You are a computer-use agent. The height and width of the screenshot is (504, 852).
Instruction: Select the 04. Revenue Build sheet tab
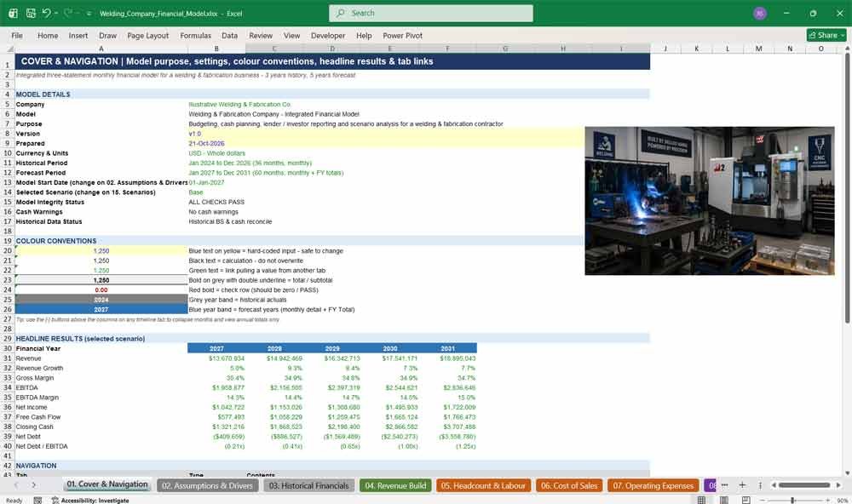pos(395,485)
